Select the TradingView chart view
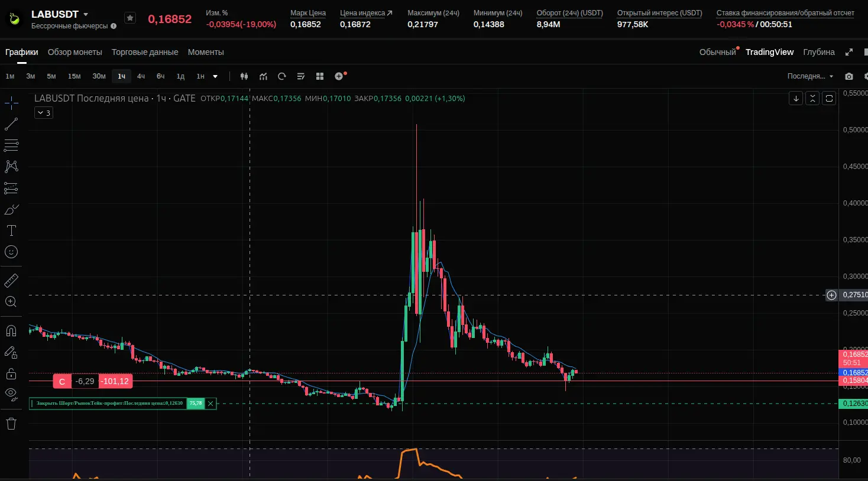This screenshot has height=481, width=868. click(769, 52)
